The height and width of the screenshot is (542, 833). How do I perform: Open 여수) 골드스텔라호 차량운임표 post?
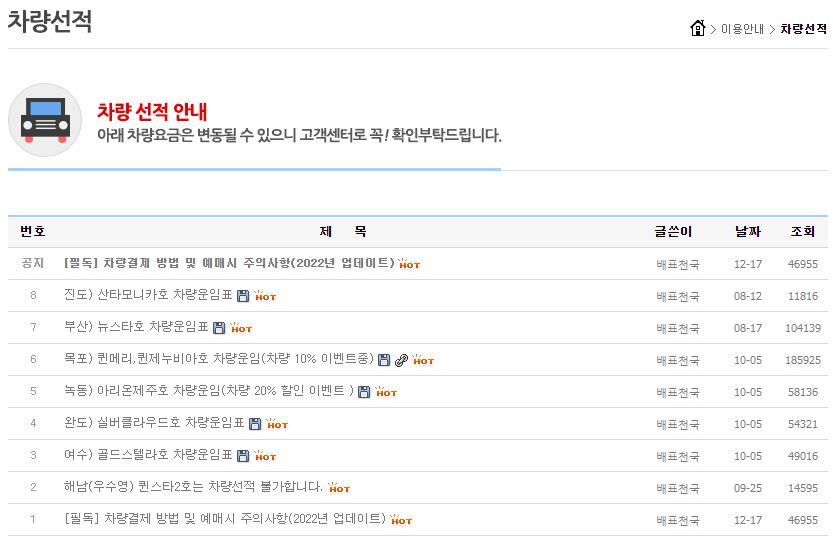point(148,454)
